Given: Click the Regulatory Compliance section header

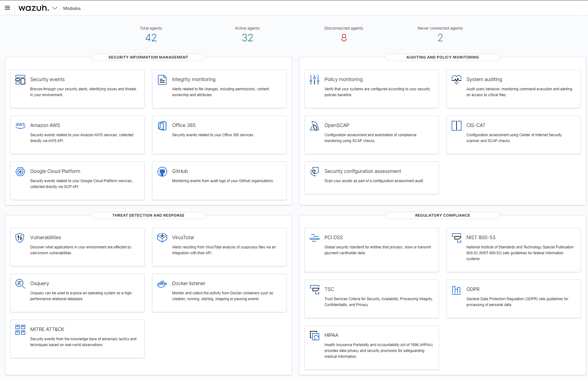Looking at the screenshot, I should click(442, 215).
